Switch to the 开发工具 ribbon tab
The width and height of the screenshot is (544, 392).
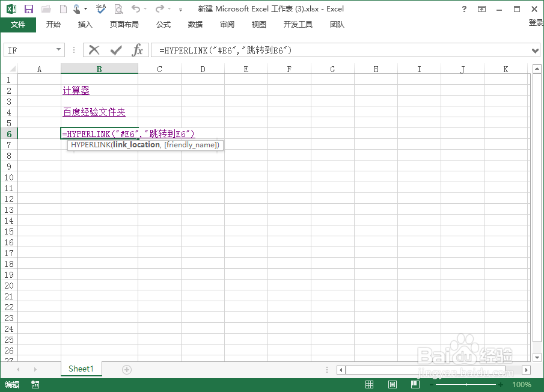(x=298, y=24)
